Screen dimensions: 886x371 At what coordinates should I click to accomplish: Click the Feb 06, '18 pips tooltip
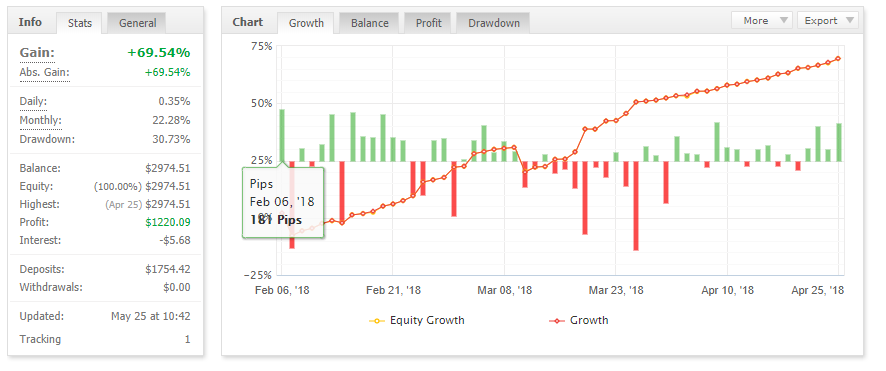pyautogui.click(x=283, y=202)
